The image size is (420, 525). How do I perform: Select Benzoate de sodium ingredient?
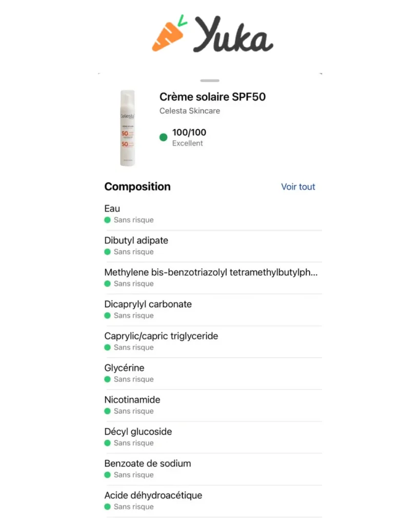(x=213, y=469)
